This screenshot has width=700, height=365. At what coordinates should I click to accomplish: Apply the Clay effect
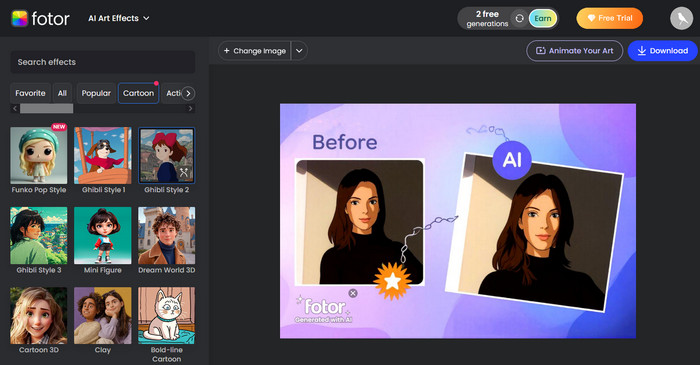[103, 315]
